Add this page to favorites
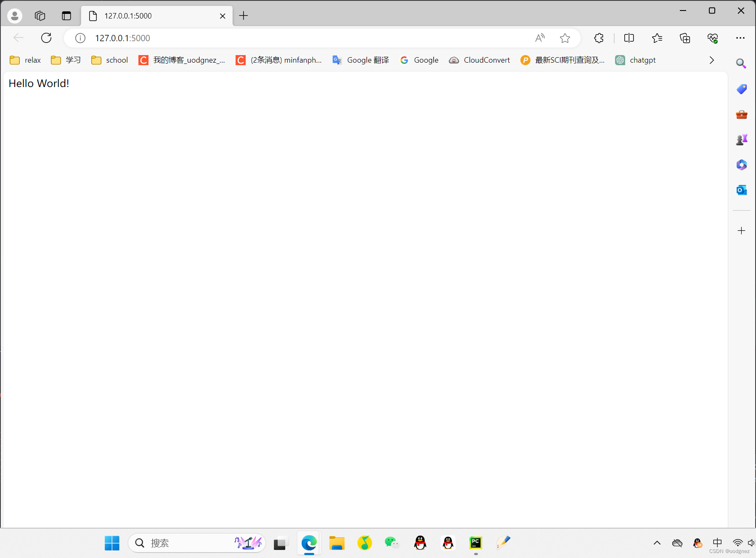 point(565,38)
